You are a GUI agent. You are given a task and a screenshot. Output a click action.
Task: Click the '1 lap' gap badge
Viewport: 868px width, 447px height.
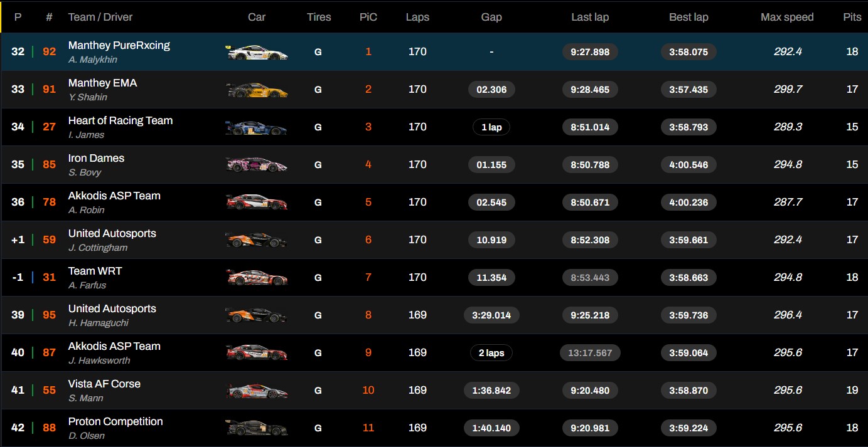(x=491, y=127)
